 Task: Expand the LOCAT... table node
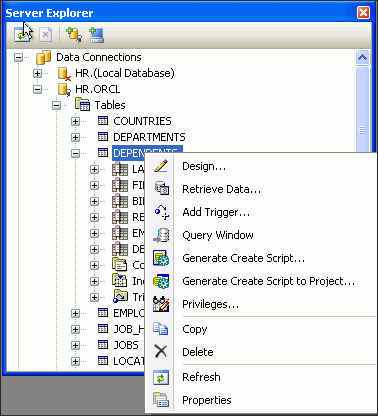pos(75,361)
